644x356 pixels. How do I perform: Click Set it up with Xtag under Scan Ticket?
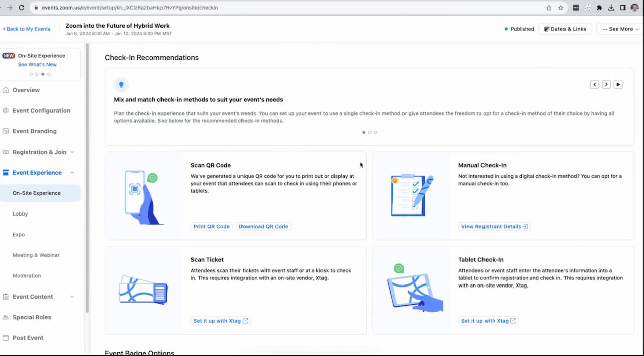click(x=220, y=320)
